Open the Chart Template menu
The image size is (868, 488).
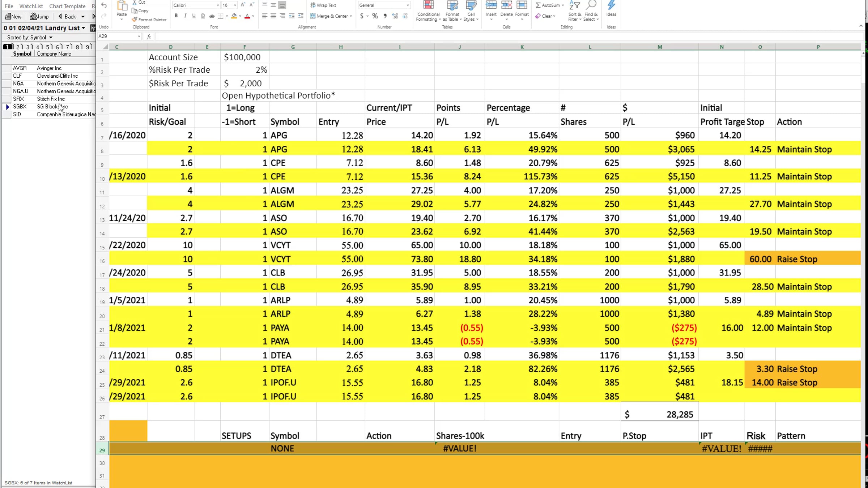67,6
